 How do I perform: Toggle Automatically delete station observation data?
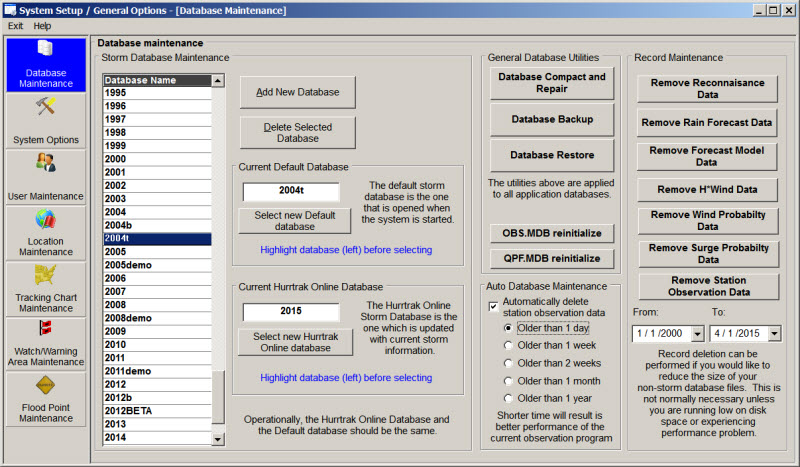click(x=493, y=306)
